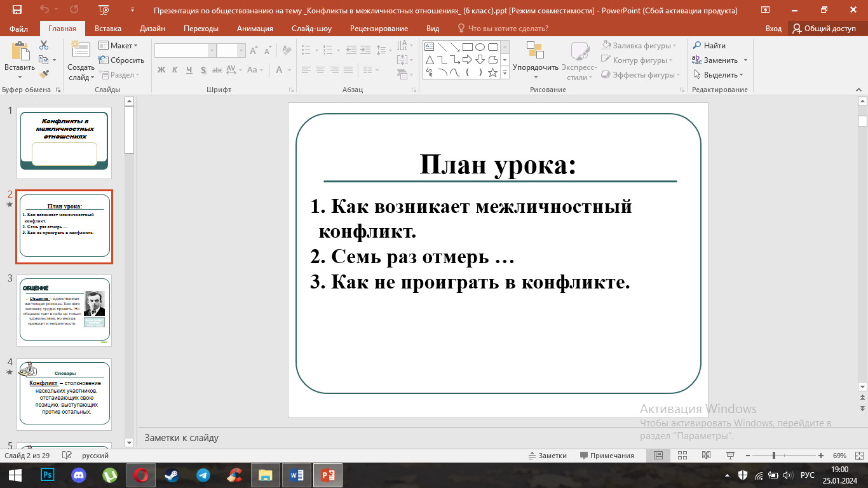Click the Cut scissors icon
Viewport: 868px width, 488px height.
point(43,45)
